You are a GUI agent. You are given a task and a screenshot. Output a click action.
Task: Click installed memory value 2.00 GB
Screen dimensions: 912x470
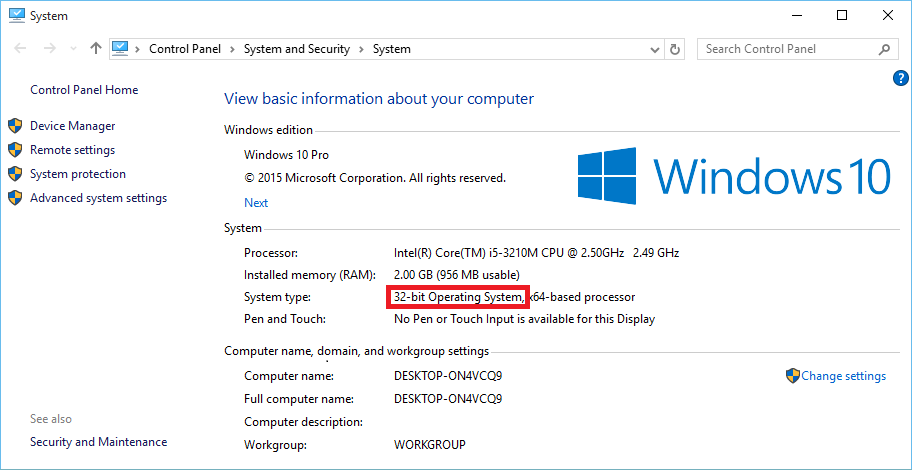[457, 275]
